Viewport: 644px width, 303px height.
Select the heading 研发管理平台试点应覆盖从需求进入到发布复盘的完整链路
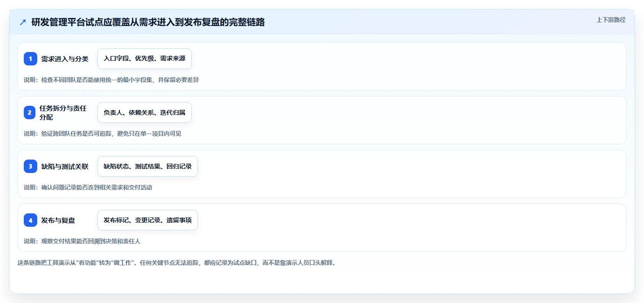pyautogui.click(x=148, y=22)
